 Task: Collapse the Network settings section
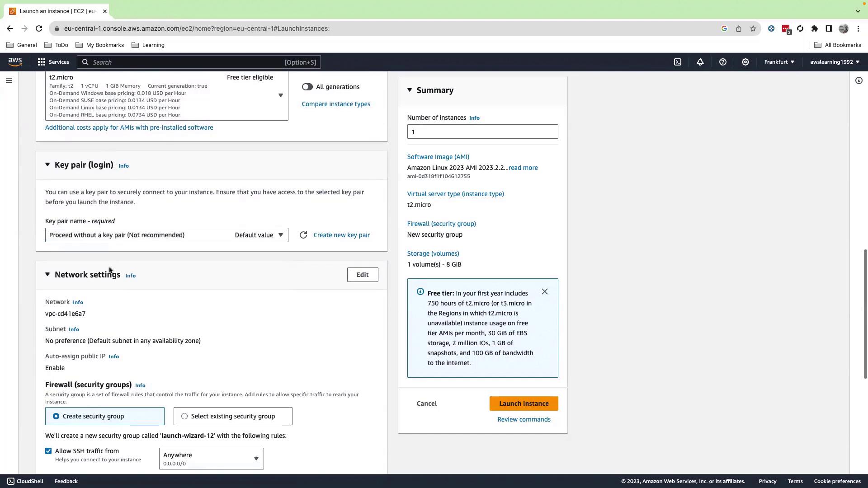point(47,275)
